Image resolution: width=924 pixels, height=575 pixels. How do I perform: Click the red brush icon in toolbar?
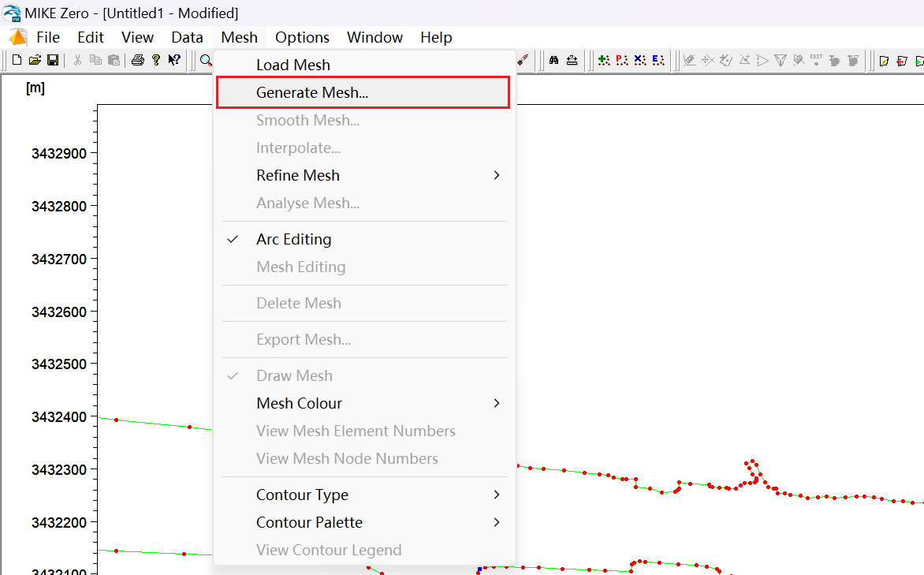tap(523, 60)
